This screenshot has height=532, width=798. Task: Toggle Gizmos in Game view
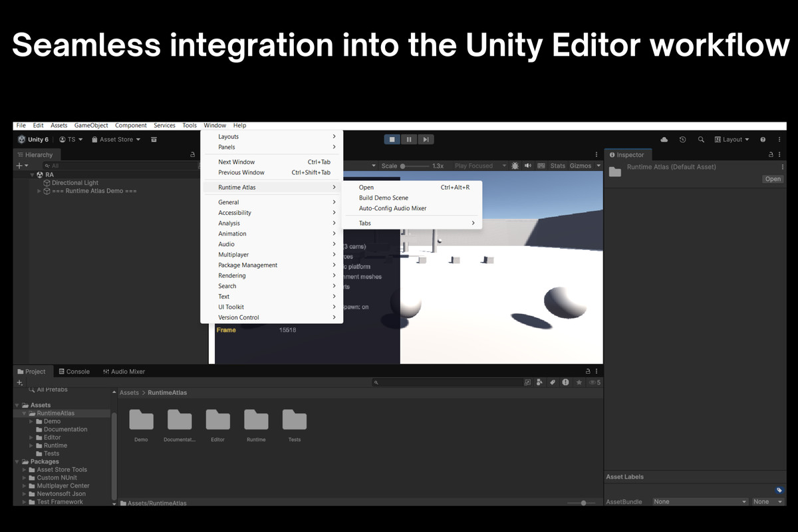coord(580,166)
